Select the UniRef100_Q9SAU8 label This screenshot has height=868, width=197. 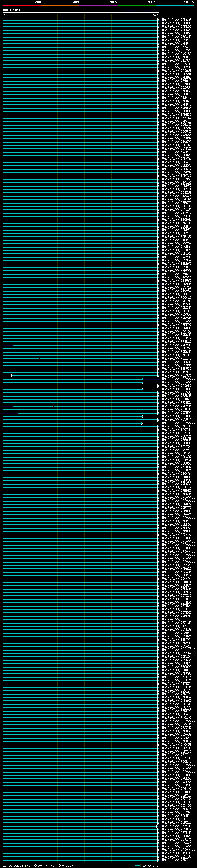(x=177, y=71)
